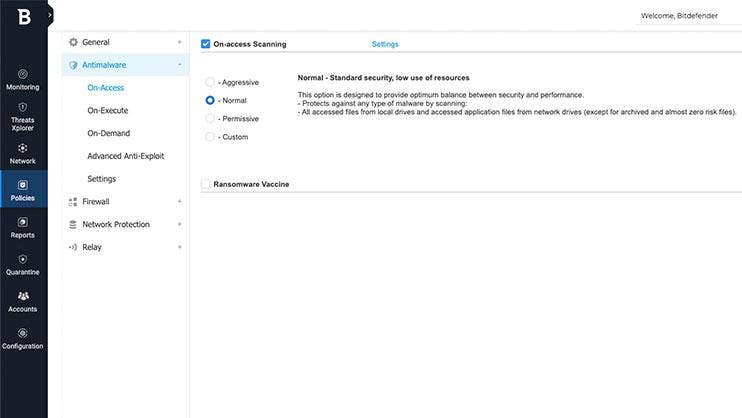
Task: Open the On-Execute antimalware page
Action: coord(108,110)
